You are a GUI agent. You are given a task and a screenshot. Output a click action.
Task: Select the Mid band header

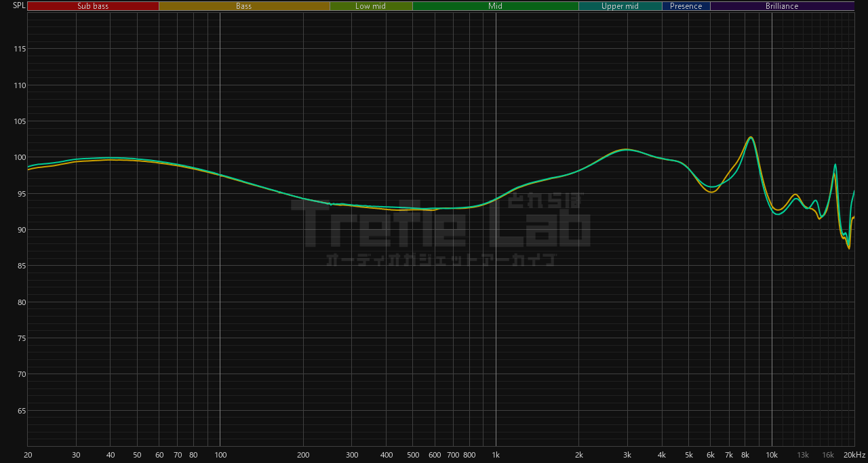[x=495, y=6]
